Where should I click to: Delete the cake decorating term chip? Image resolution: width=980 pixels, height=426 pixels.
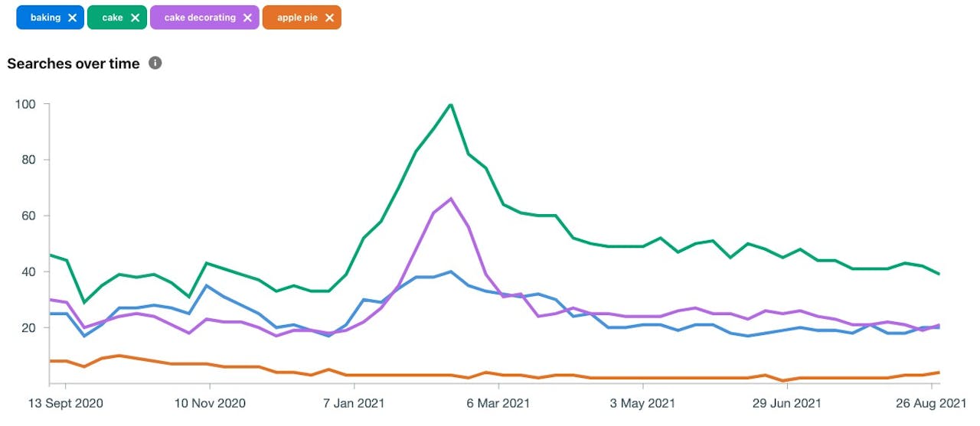click(247, 18)
